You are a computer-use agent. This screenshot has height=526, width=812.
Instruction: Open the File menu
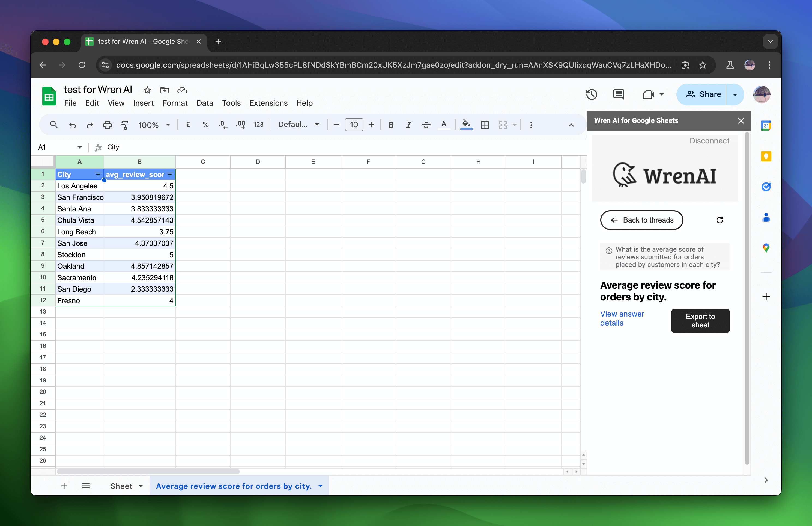[70, 103]
